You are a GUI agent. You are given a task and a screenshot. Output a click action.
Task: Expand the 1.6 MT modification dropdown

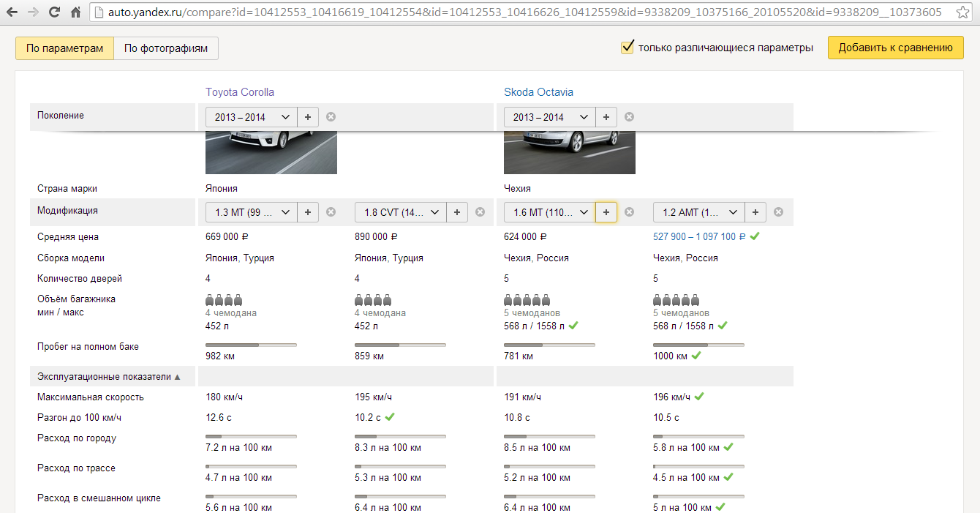click(550, 212)
